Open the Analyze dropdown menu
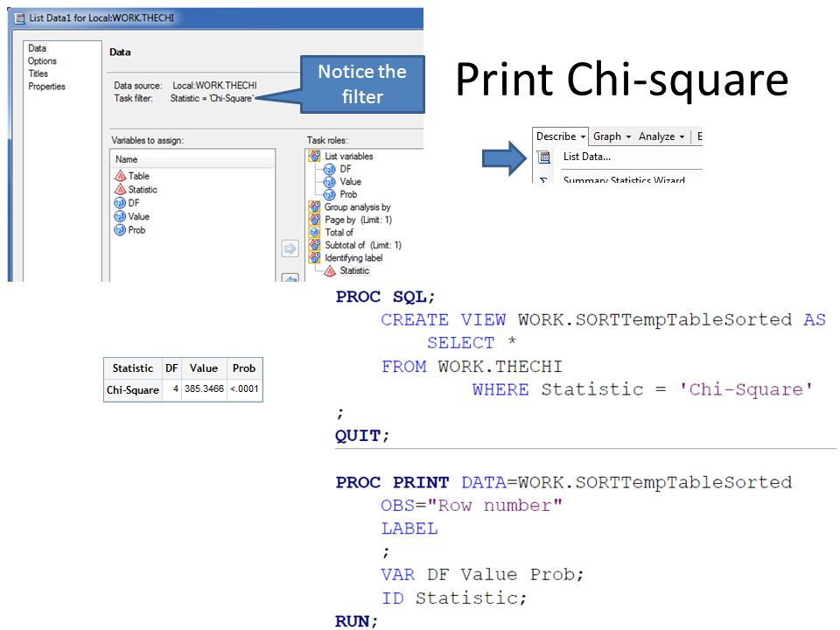 pyautogui.click(x=661, y=136)
